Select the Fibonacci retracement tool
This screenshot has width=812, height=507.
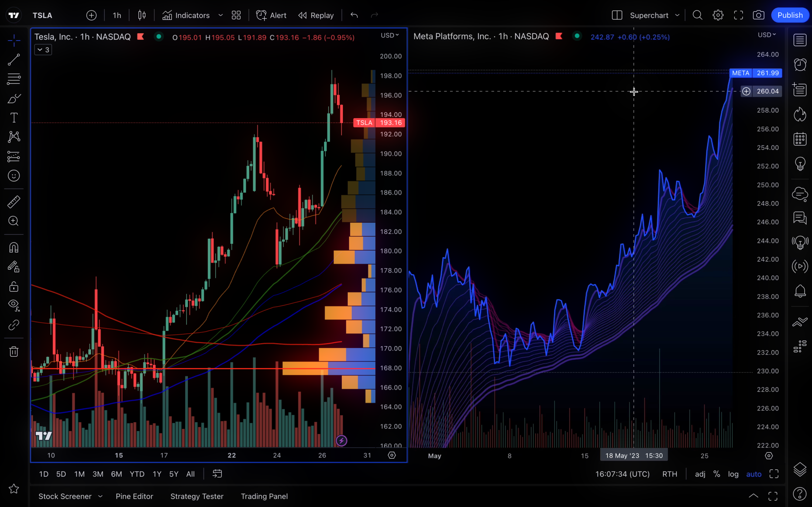click(14, 79)
